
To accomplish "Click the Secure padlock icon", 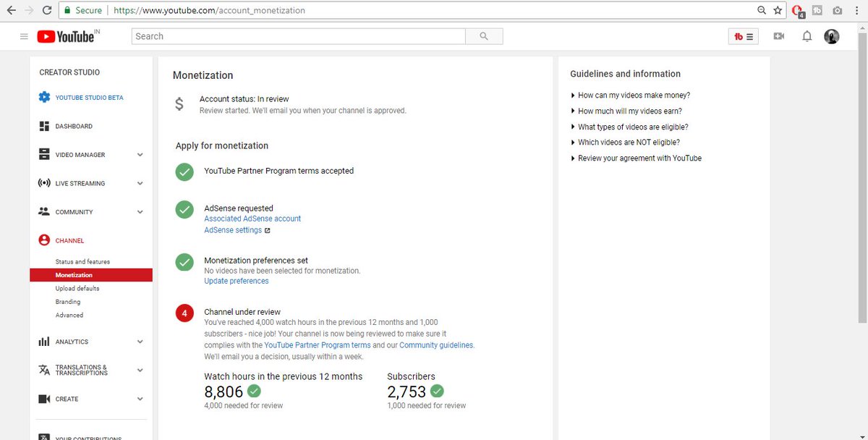I will pyautogui.click(x=67, y=11).
